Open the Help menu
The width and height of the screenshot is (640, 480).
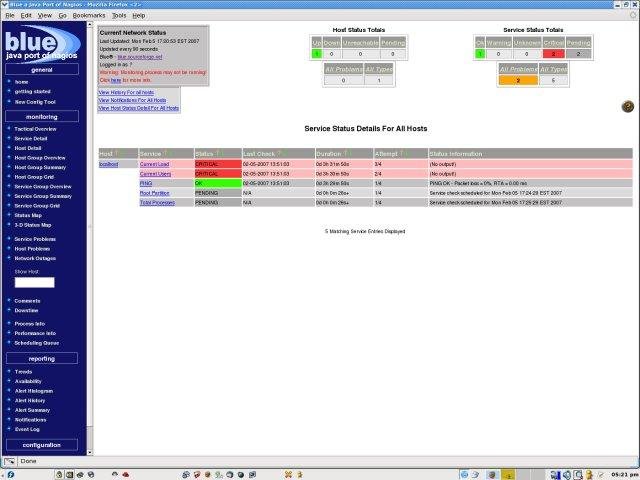139,16
